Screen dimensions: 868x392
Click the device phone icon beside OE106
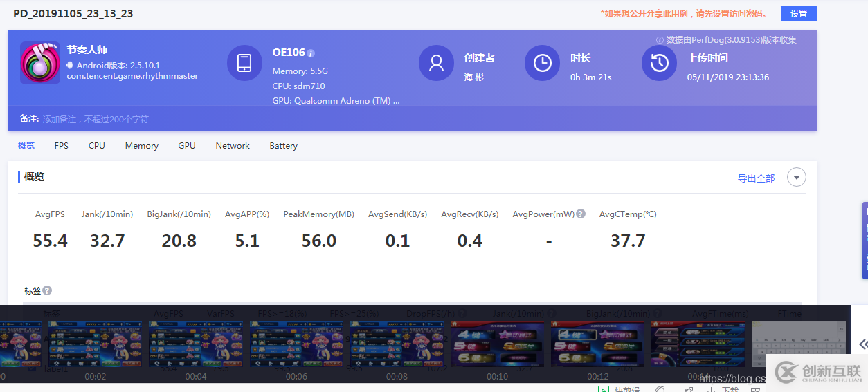pyautogui.click(x=244, y=63)
